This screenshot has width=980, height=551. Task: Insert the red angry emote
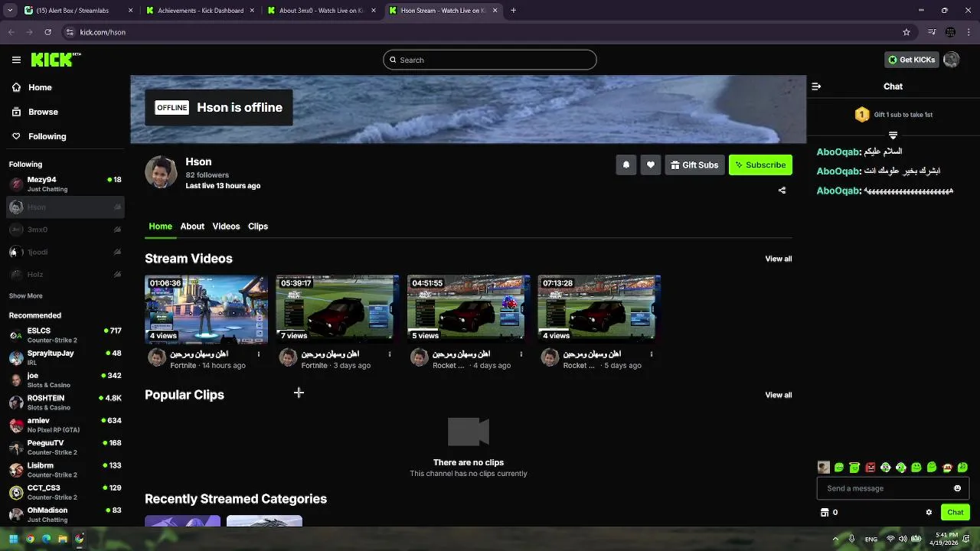click(871, 468)
